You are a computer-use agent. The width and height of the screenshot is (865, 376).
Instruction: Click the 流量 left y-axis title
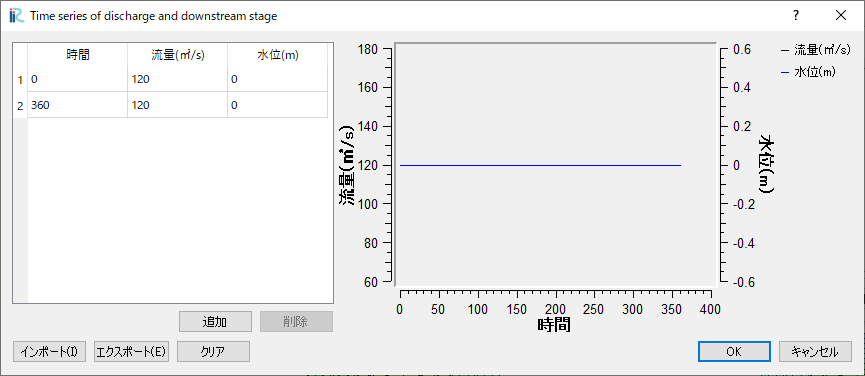coord(346,165)
